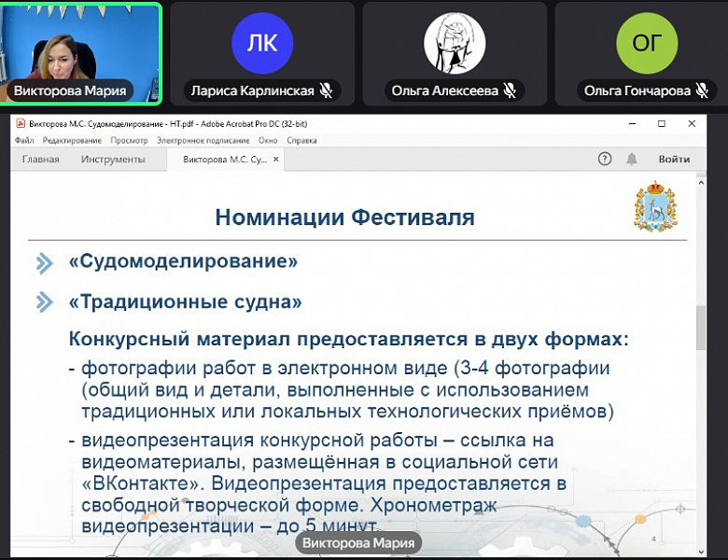Open the Окно menu

coord(268,140)
